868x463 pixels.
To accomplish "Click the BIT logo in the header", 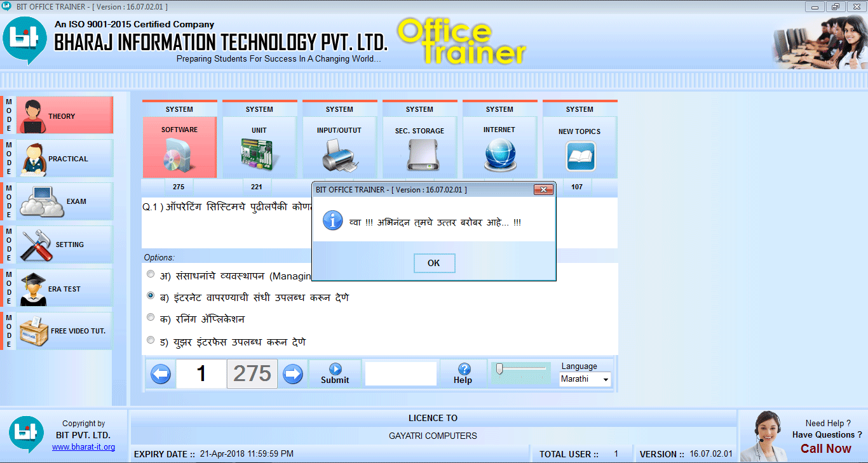I will pyautogui.click(x=24, y=41).
